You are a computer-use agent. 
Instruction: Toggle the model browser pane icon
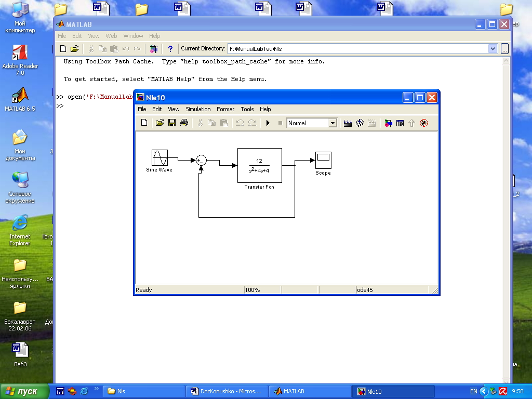coord(400,123)
